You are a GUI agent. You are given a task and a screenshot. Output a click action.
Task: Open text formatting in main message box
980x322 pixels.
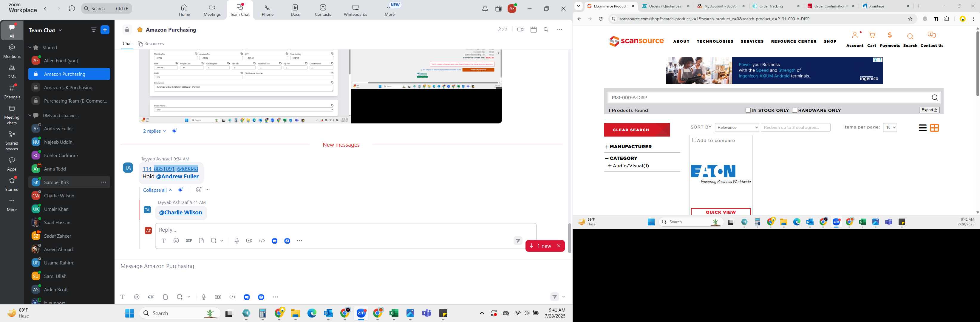[x=123, y=297]
